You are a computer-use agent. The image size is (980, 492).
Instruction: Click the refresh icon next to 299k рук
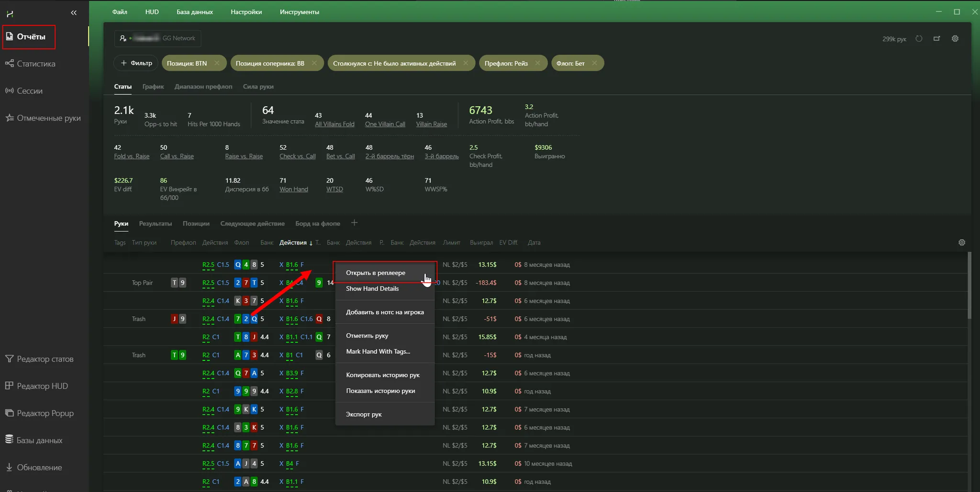point(919,39)
